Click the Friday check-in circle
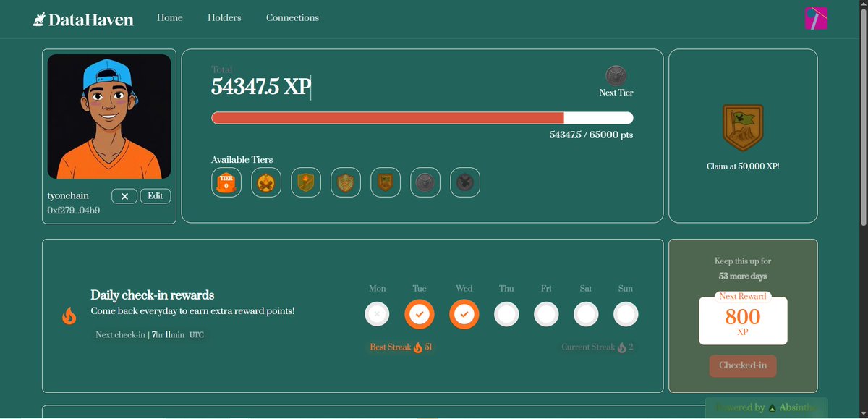Screen dimensions: 868x419 (546, 314)
